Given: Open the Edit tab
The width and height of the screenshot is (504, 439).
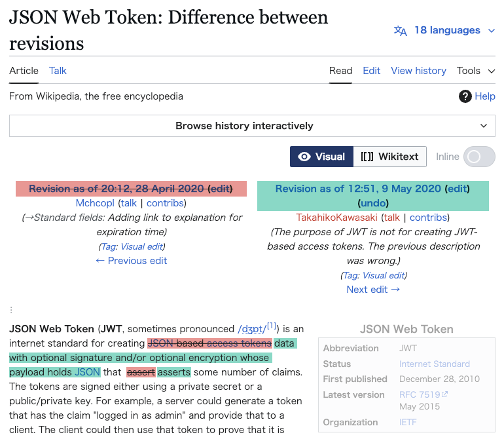Looking at the screenshot, I should click(x=371, y=71).
